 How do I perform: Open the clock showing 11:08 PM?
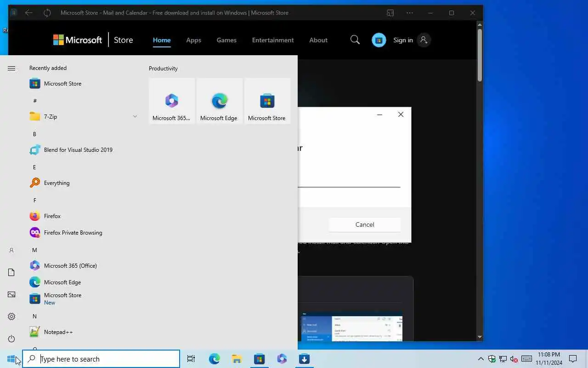pyautogui.click(x=549, y=359)
